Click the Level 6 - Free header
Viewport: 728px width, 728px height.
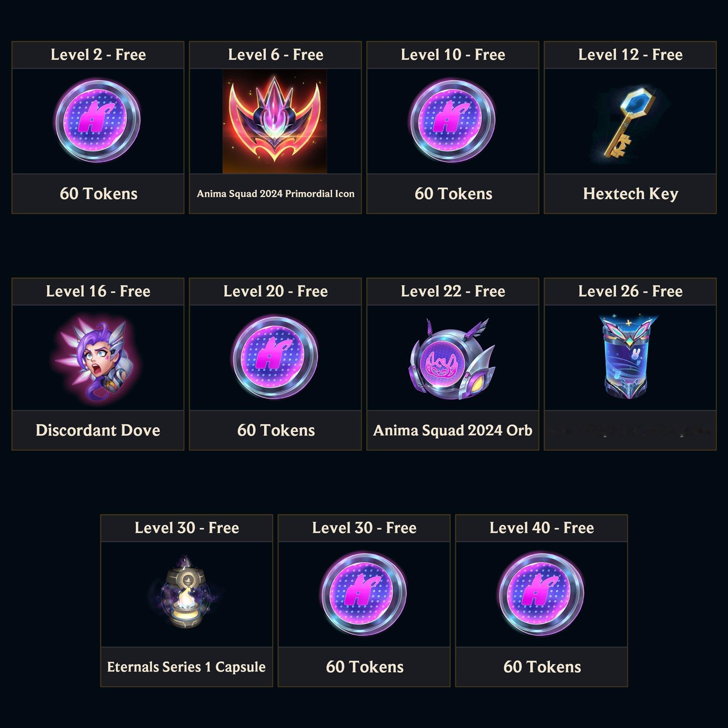(x=276, y=55)
